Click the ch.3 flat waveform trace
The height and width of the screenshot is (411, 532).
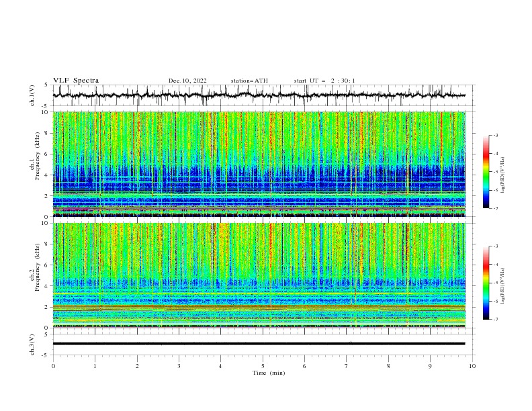[x=259, y=344]
